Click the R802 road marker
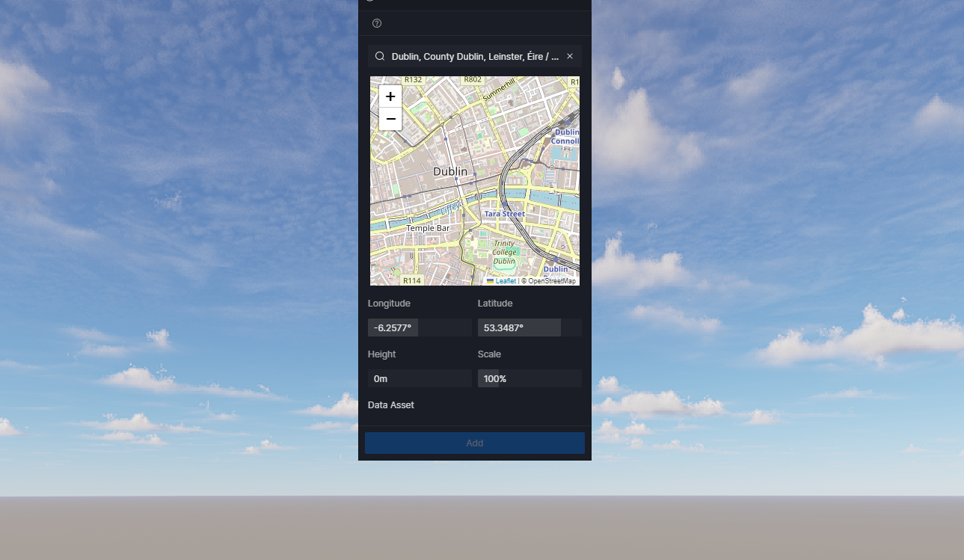964x560 pixels. point(473,79)
